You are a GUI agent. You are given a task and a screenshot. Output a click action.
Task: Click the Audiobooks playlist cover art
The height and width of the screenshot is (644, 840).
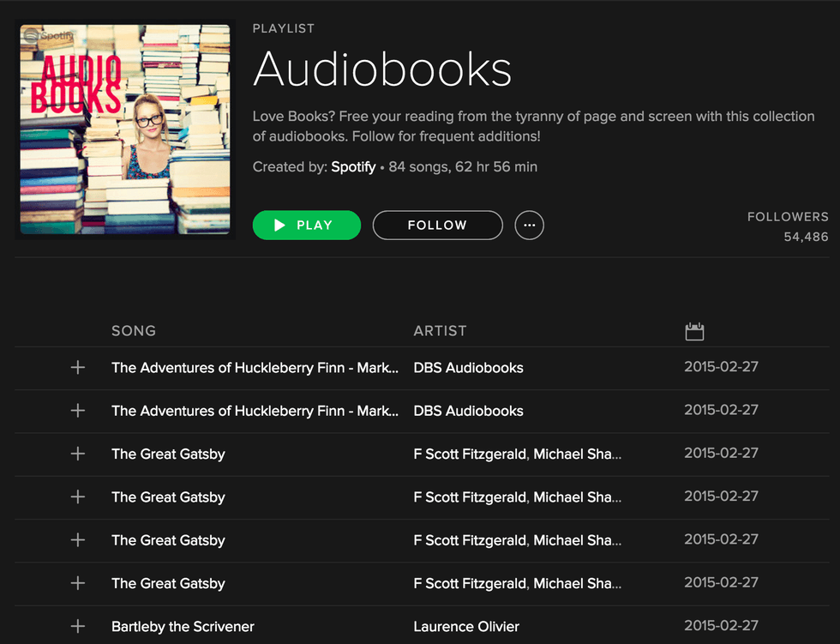pyautogui.click(x=125, y=129)
